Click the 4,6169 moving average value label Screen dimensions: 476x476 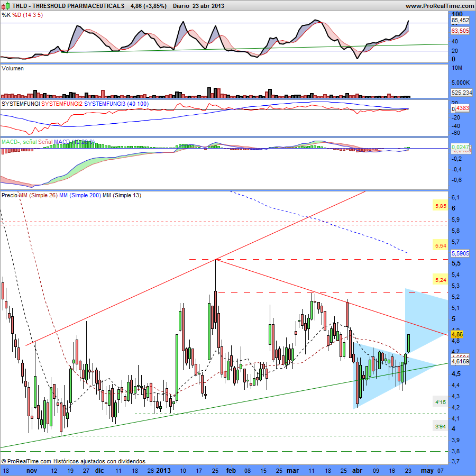pyautogui.click(x=460, y=361)
